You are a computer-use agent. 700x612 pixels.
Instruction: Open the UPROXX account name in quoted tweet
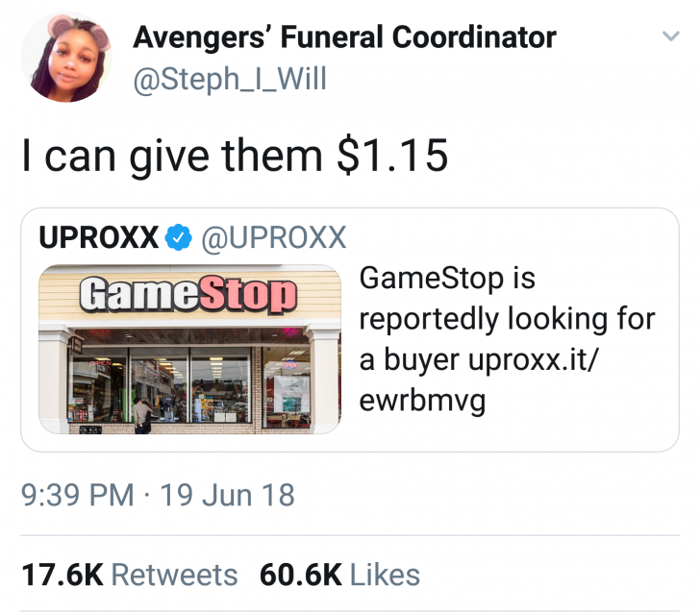coord(99,237)
